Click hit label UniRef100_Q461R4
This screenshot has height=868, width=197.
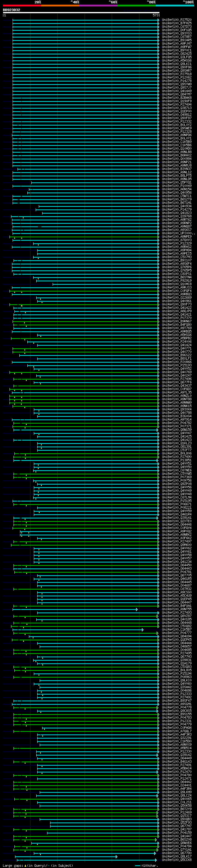click(177, 514)
